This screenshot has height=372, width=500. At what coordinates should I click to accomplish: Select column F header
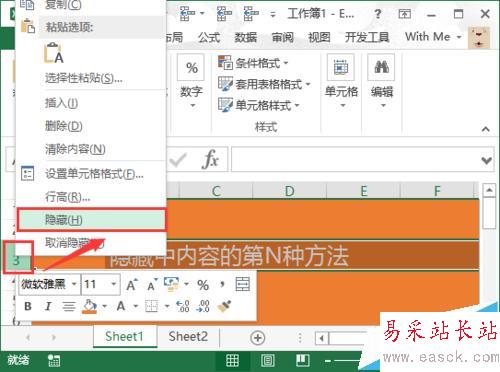pos(437,191)
